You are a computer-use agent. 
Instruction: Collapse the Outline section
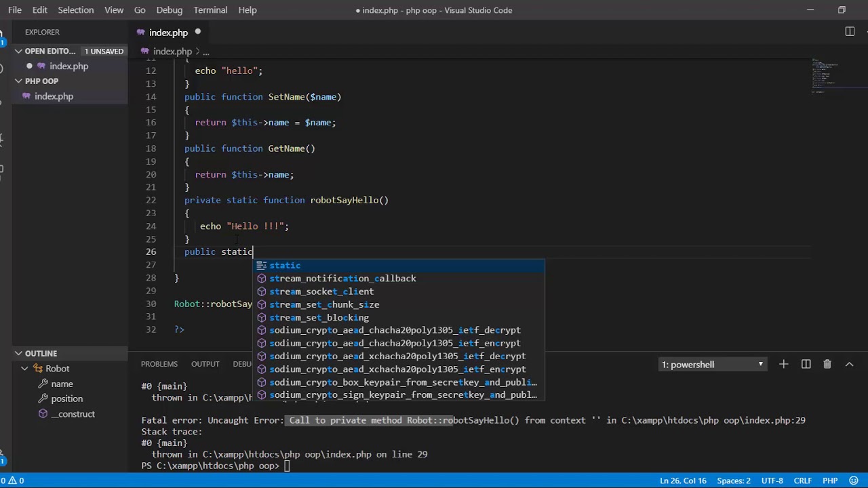[19, 353]
